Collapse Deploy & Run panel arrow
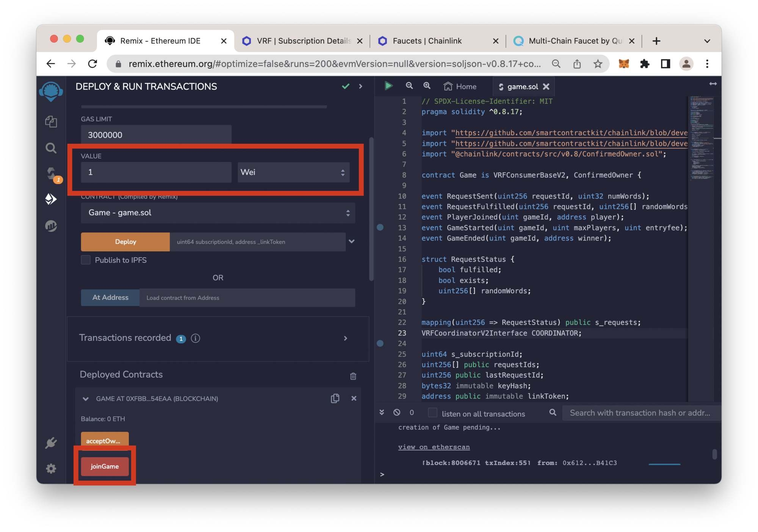Viewport: 758px width, 532px height. tap(360, 86)
